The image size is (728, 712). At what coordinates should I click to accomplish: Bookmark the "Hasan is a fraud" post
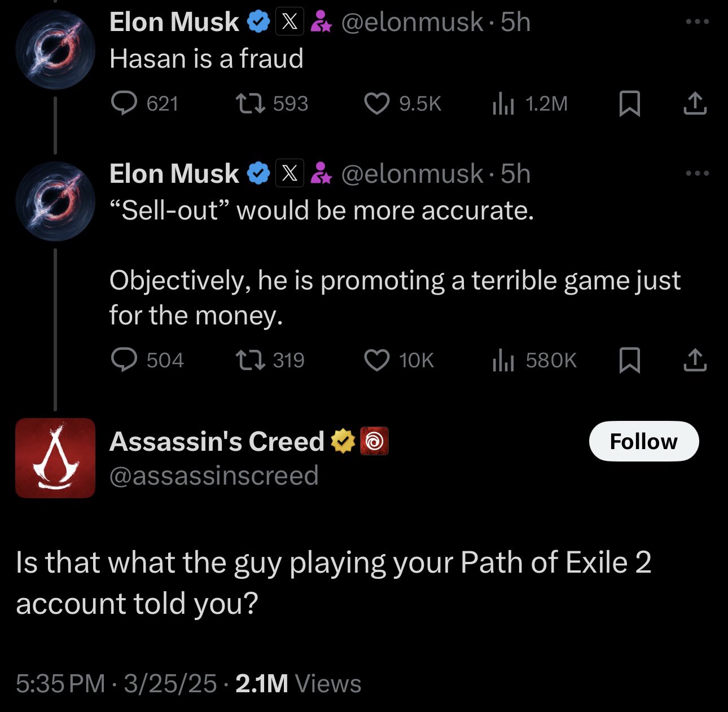coord(629,103)
